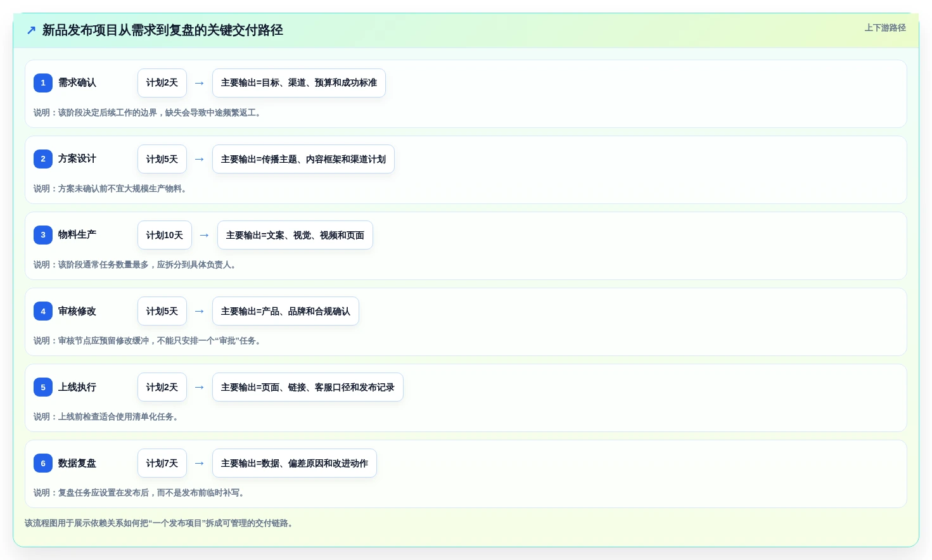Click the 审核修改 step title

point(77,311)
